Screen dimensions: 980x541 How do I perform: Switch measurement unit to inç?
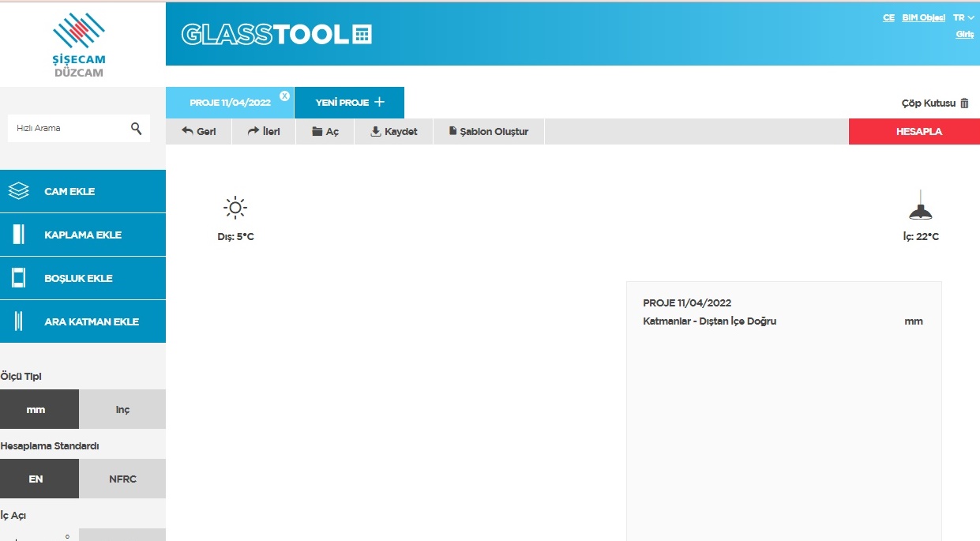[122, 409]
